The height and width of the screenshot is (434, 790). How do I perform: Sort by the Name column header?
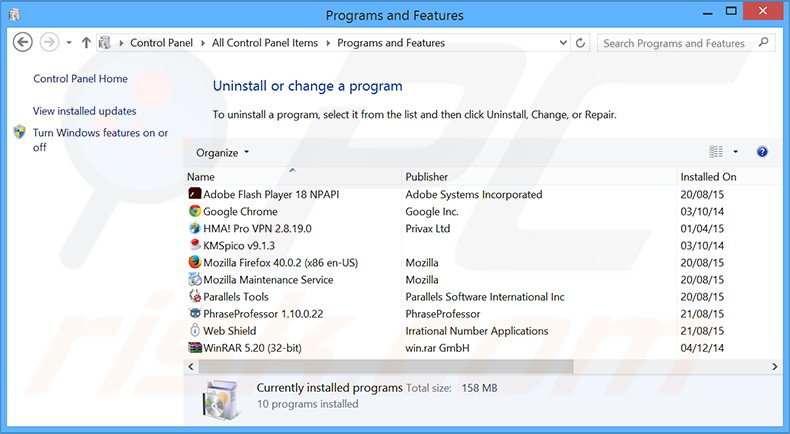point(201,177)
